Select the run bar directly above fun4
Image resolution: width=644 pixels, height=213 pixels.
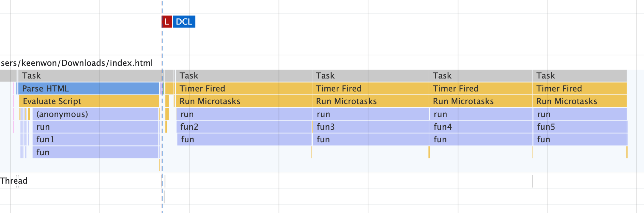click(x=480, y=114)
